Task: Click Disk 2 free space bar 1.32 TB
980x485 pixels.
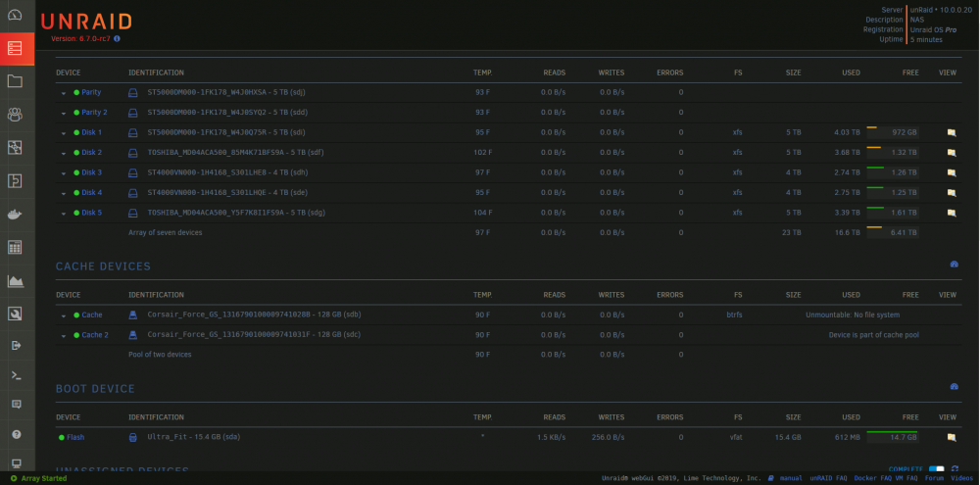Action: click(x=892, y=152)
